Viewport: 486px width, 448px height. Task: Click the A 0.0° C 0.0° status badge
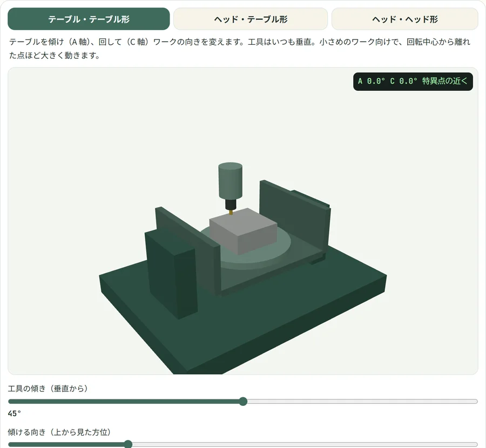[x=413, y=82]
